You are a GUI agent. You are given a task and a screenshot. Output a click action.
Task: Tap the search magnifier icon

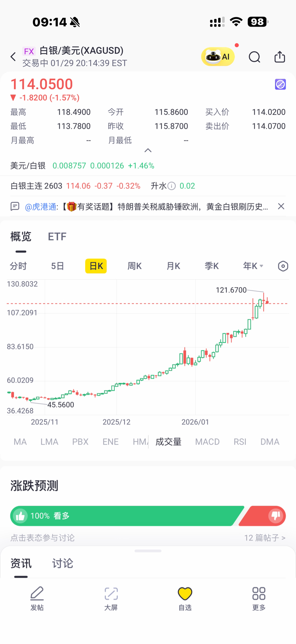tap(254, 57)
